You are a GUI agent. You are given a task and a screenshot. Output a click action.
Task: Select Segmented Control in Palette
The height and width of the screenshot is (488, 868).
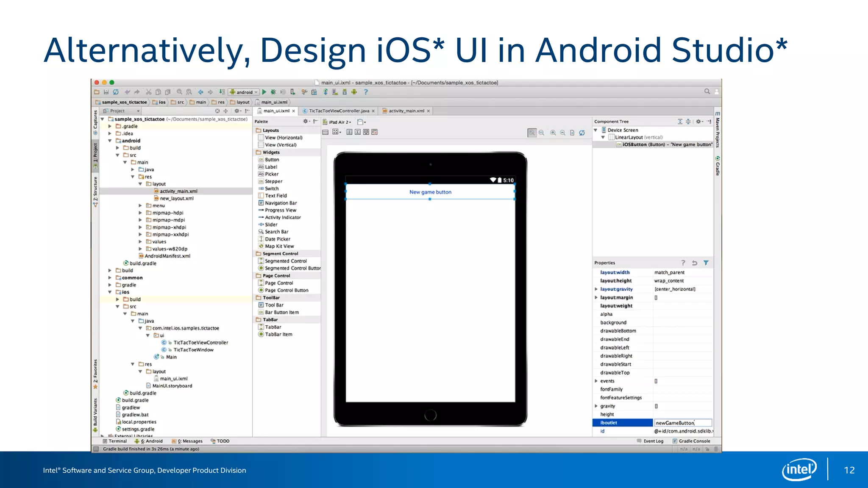pos(283,261)
